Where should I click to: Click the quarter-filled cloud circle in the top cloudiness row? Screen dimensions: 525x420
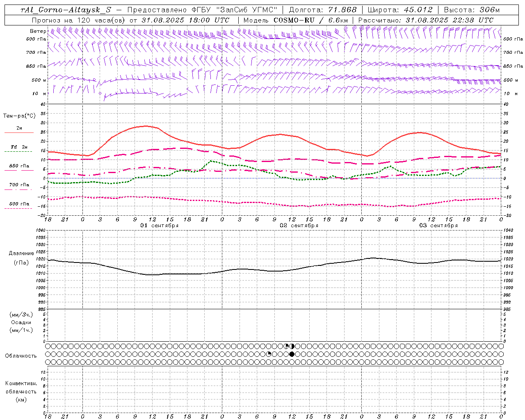coord(287,346)
